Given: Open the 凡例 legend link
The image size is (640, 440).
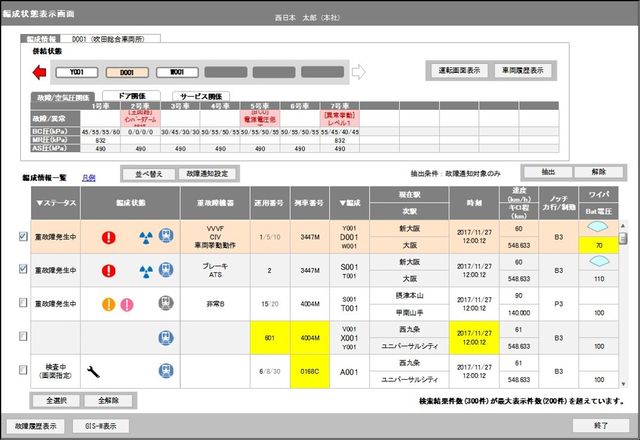Looking at the screenshot, I should point(89,178).
